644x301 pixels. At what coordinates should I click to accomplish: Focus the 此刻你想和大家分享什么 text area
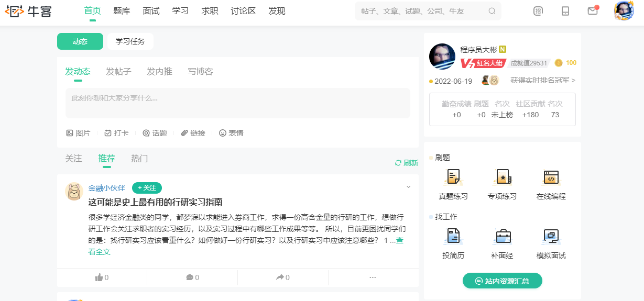click(x=238, y=103)
